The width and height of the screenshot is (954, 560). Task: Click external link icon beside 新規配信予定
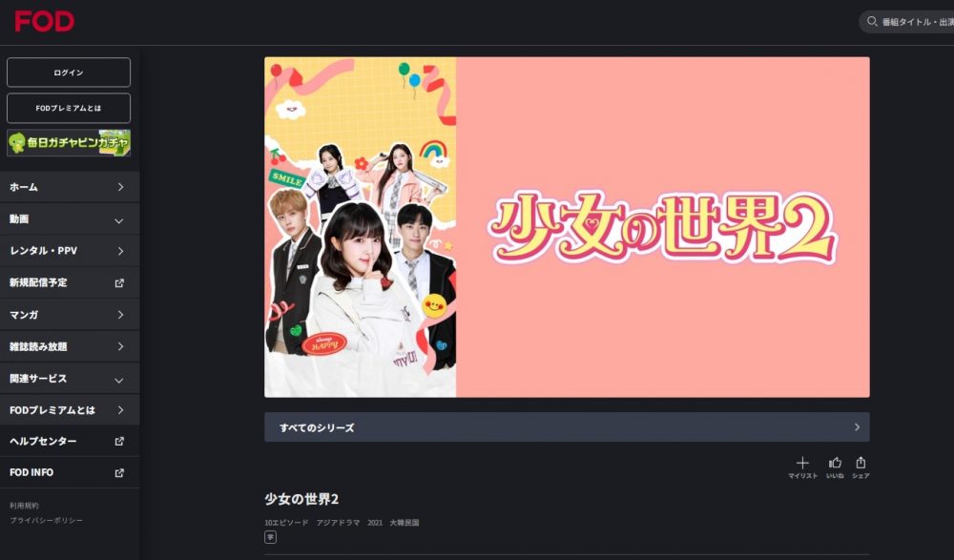point(119,283)
